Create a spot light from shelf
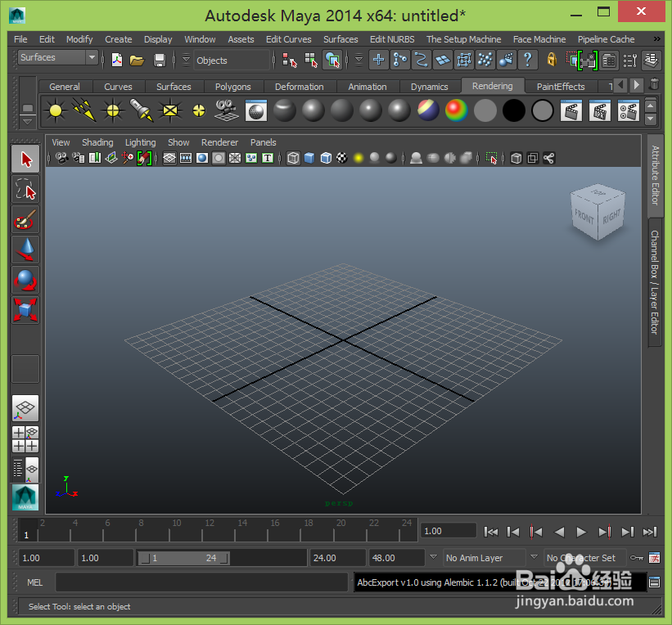The height and width of the screenshot is (625, 672). click(142, 111)
